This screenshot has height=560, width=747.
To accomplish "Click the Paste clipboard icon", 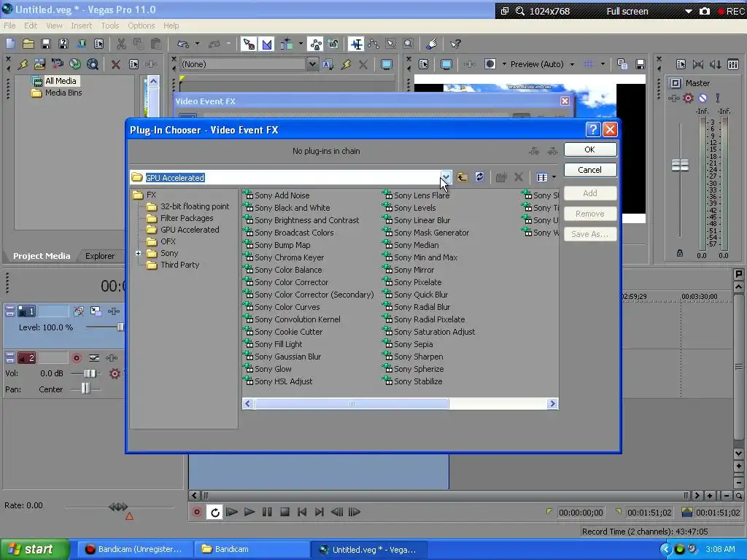I will pyautogui.click(x=156, y=44).
